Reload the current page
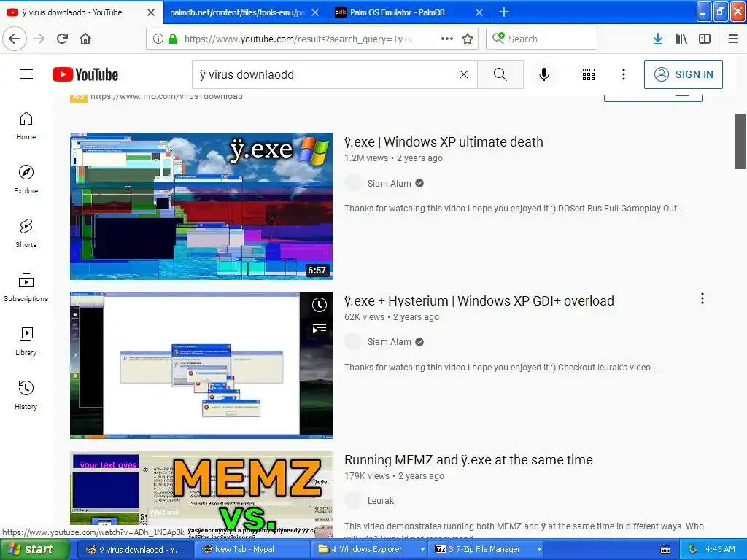The image size is (747, 560). coord(63,39)
